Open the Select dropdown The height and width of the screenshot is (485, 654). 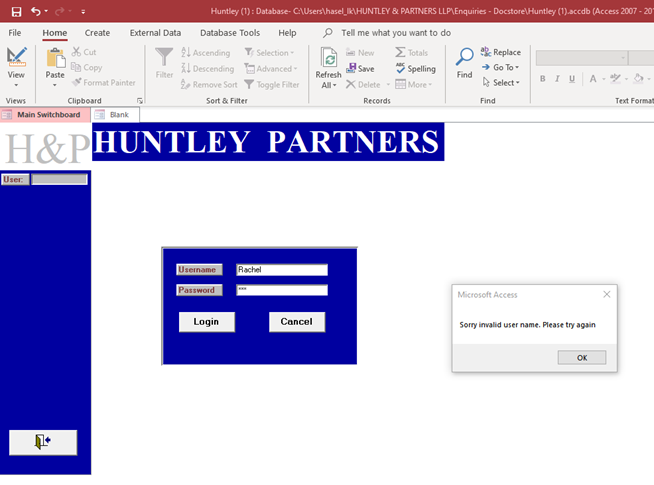[x=501, y=83]
